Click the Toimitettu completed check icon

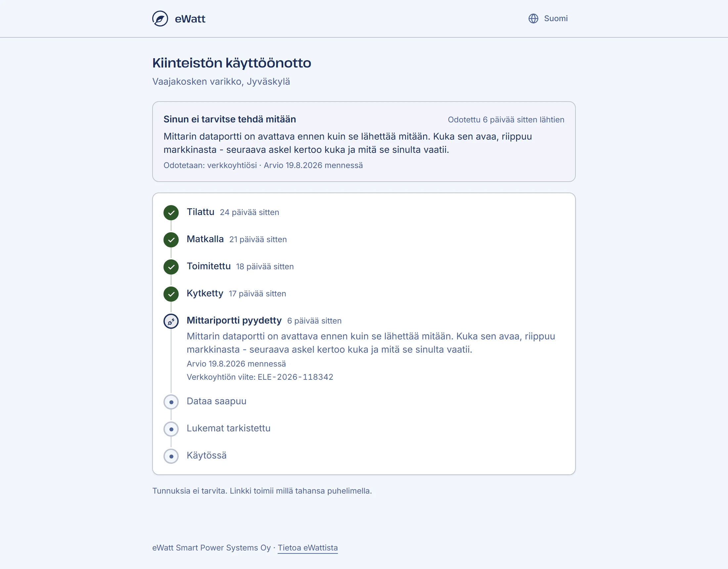171,267
